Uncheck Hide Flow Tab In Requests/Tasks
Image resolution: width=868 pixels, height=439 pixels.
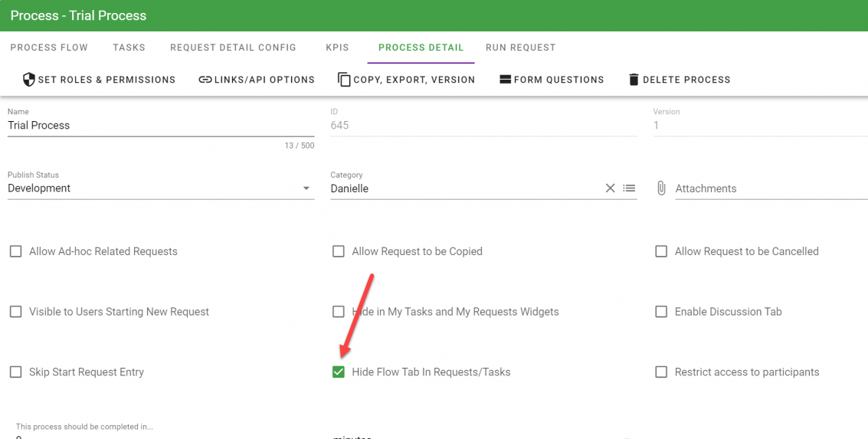coord(339,372)
